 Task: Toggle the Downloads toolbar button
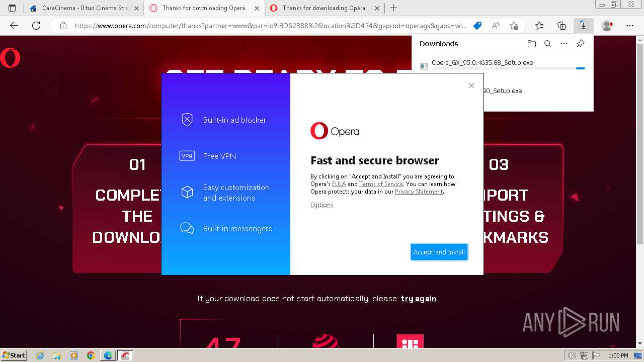click(x=583, y=26)
